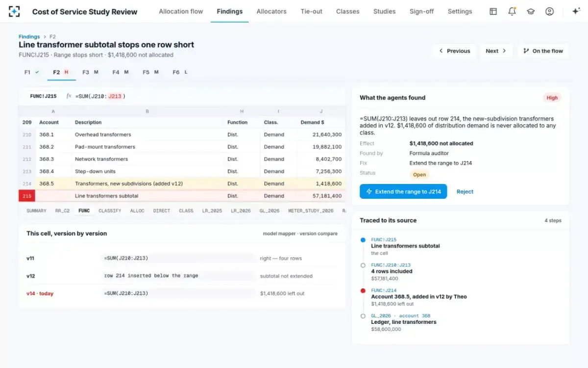
Task: Click the Findings breadcrumb link
Action: (29, 37)
